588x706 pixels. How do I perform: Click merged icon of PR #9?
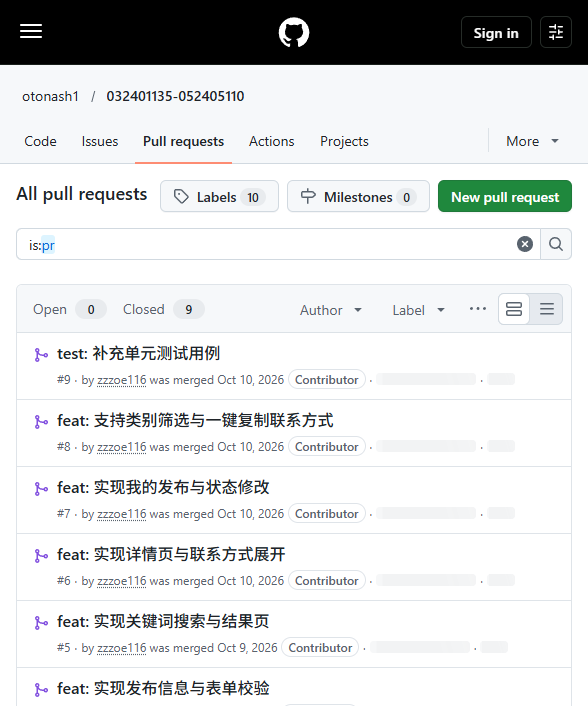click(x=41, y=354)
